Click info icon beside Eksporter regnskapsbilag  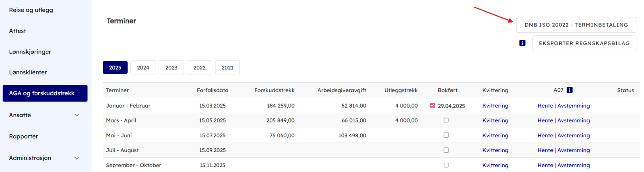click(522, 43)
